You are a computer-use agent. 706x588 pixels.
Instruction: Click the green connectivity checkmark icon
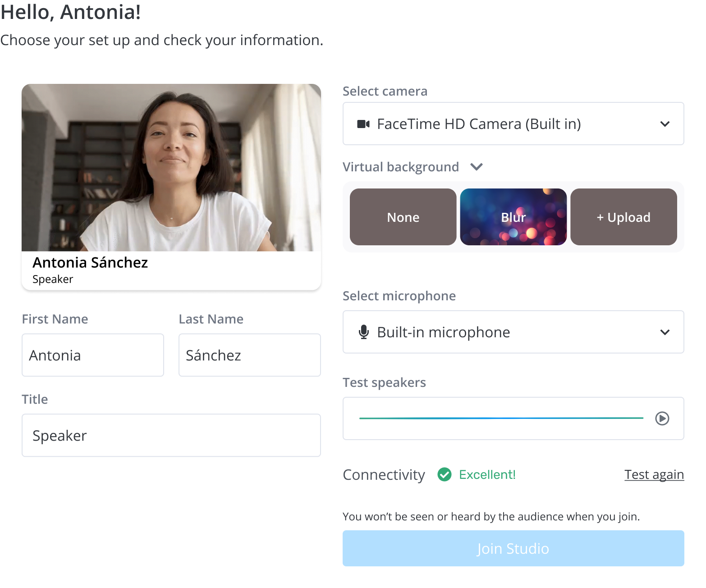pos(445,474)
